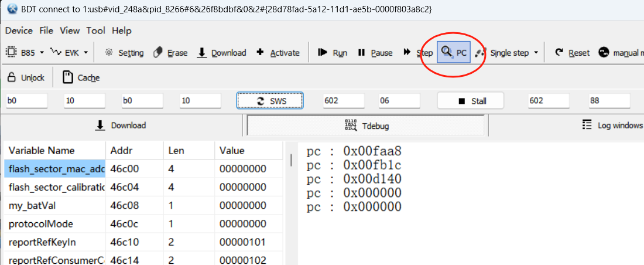This screenshot has height=265, width=644.
Task: Click log line pc : 0x00d140
Action: click(x=354, y=179)
